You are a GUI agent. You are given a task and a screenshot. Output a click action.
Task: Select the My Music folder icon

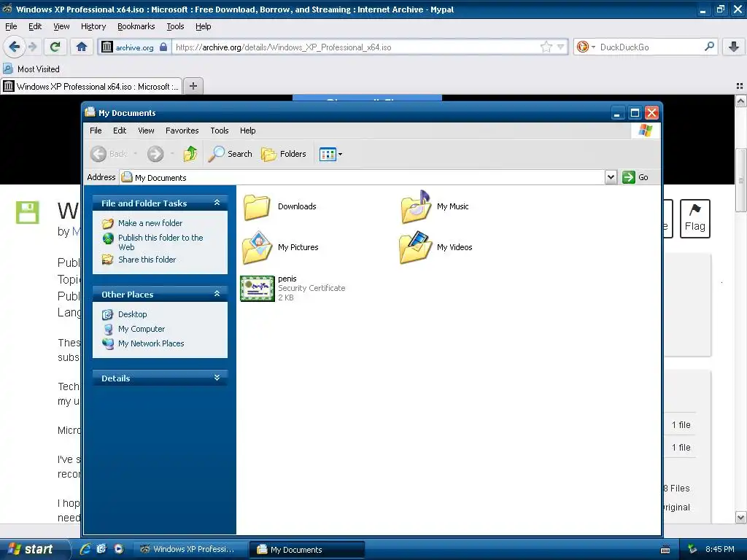click(x=416, y=206)
